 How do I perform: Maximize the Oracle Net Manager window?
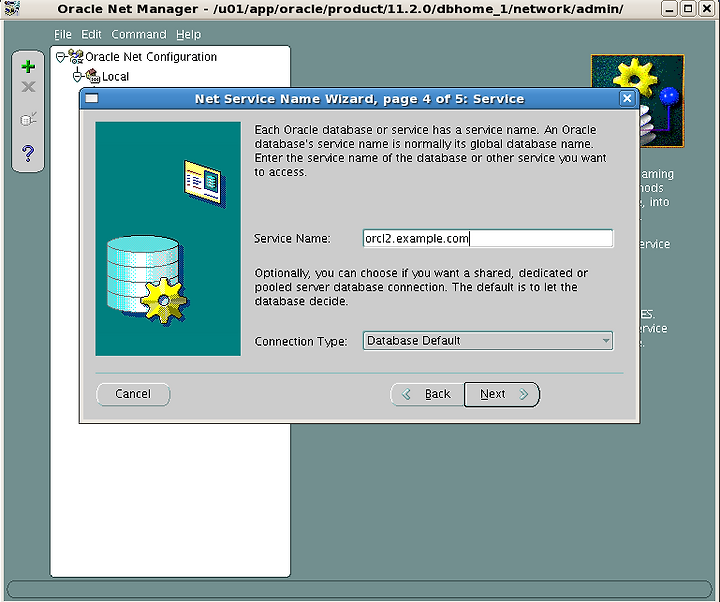pyautogui.click(x=688, y=9)
